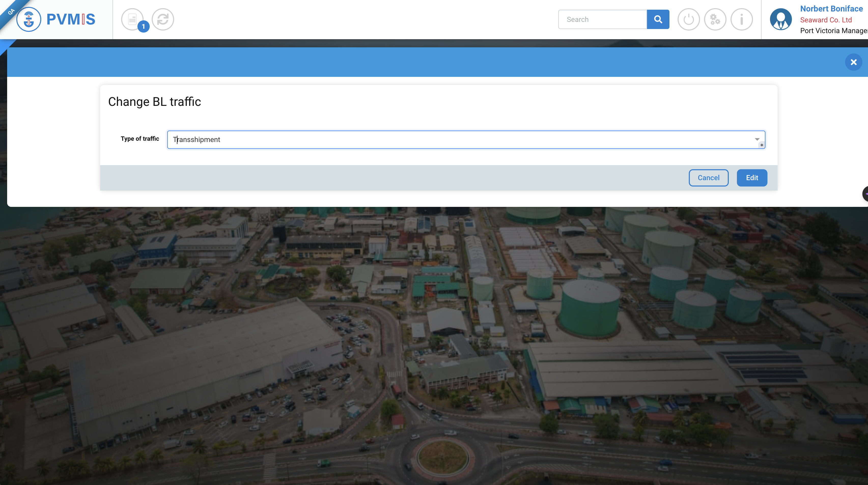Click the power logout icon

pyautogui.click(x=688, y=19)
